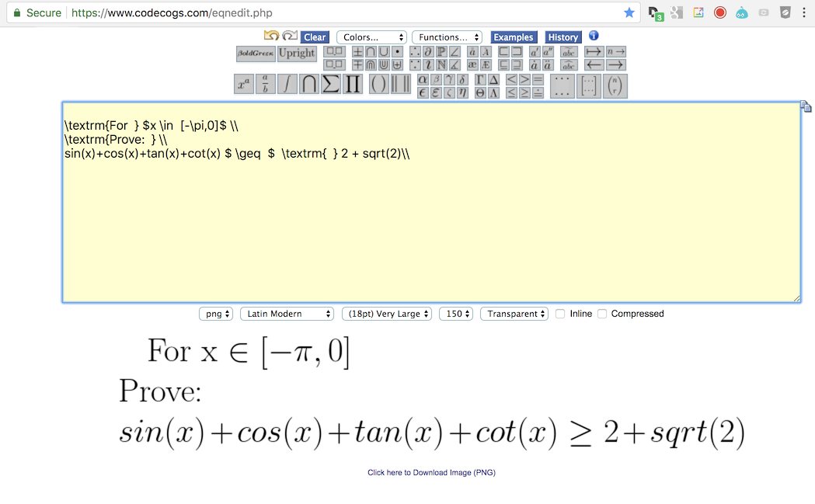This screenshot has width=815, height=504.
Task: Click the redo arrow icon
Action: 290,36
